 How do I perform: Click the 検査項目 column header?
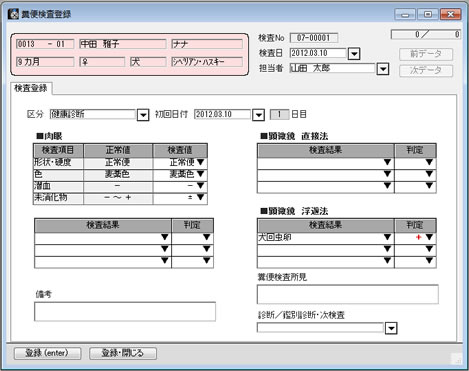pyautogui.click(x=58, y=150)
